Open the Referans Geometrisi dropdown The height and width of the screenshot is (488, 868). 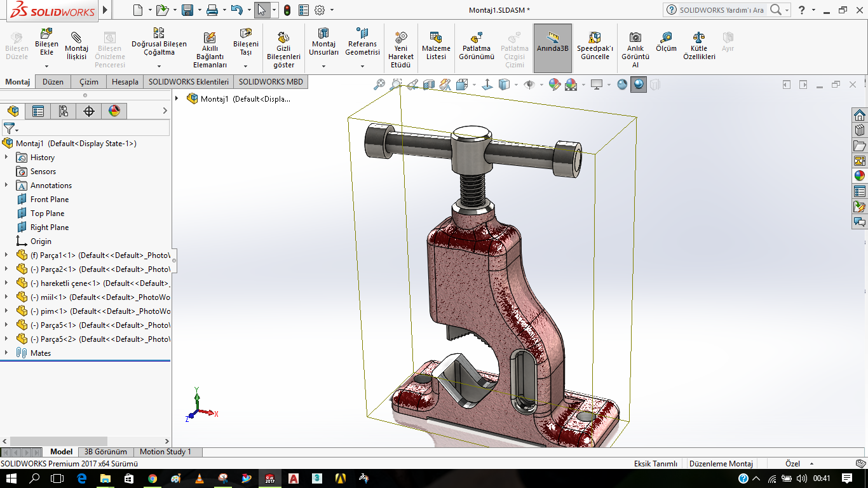pos(362,65)
